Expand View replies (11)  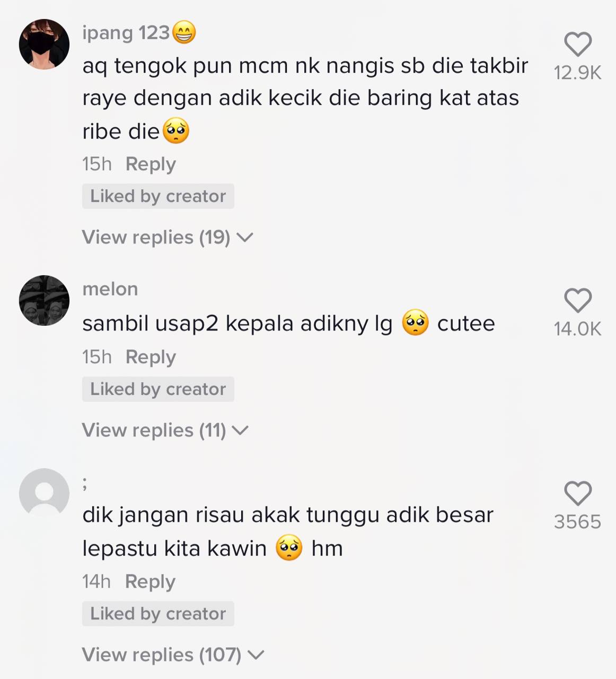[x=165, y=430]
